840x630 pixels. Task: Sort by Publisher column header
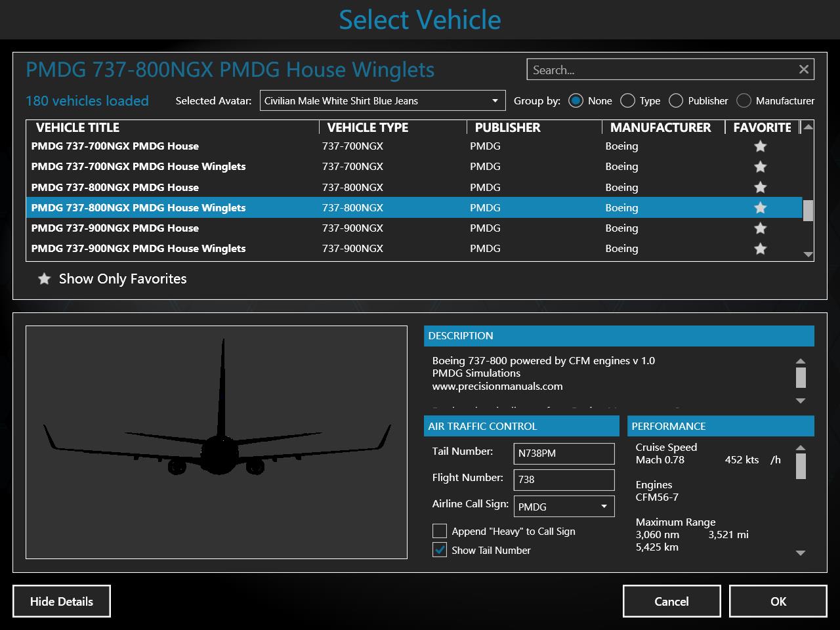point(535,127)
